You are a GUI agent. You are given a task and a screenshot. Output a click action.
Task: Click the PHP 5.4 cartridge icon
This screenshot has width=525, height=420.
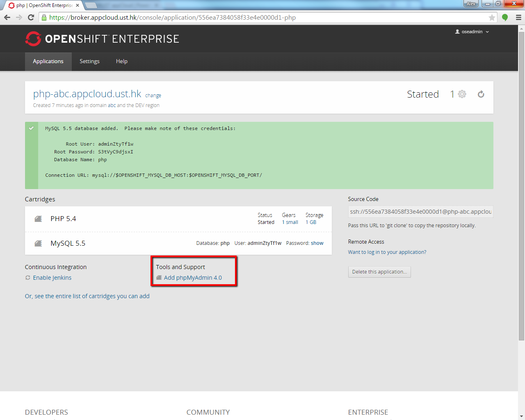point(39,219)
